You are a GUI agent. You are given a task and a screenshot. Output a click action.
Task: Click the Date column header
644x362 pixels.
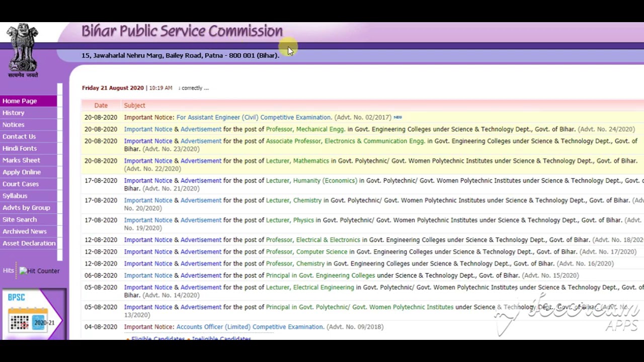[x=101, y=106]
